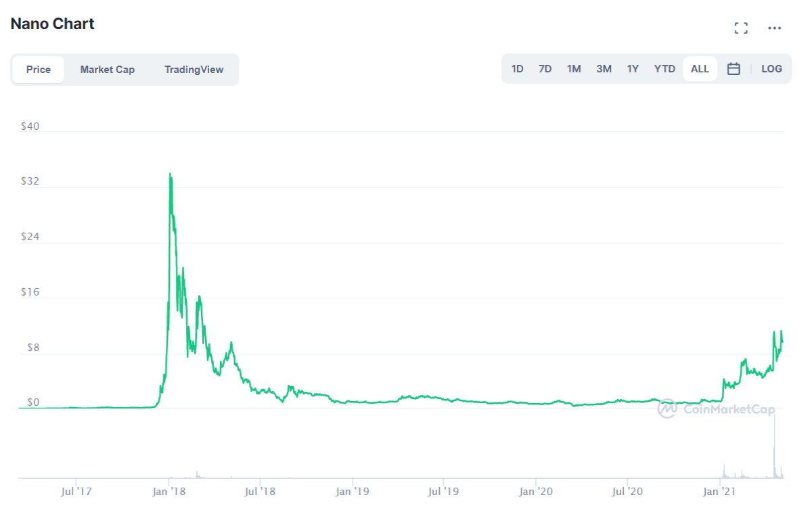The height and width of the screenshot is (514, 812).
Task: Click the Jul '18 date axis label
Action: click(x=260, y=491)
